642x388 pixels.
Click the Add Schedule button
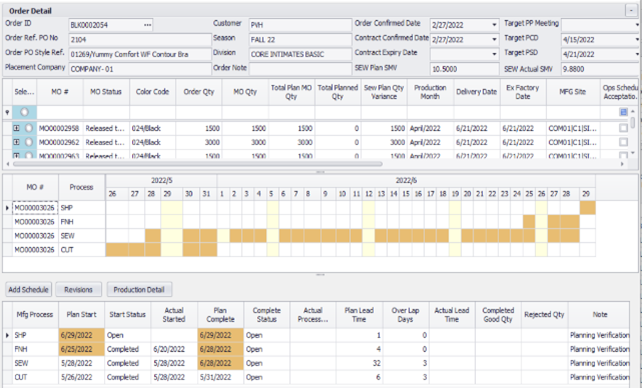coord(29,289)
